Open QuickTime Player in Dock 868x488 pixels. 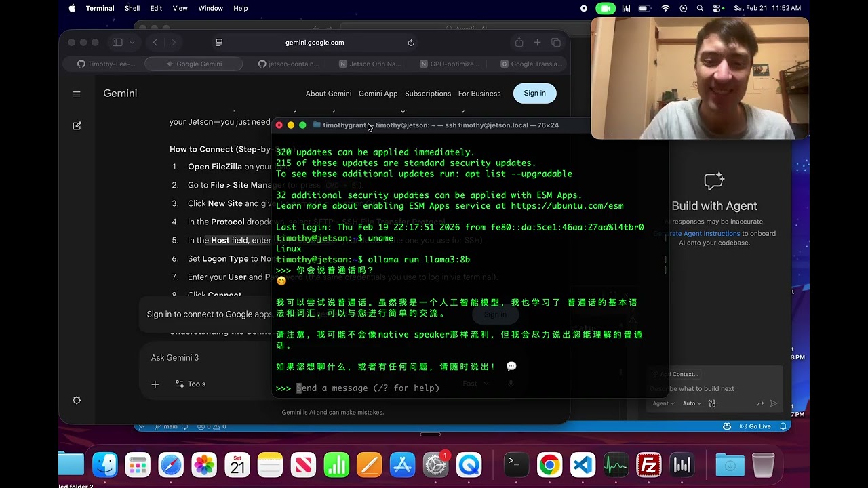click(469, 465)
